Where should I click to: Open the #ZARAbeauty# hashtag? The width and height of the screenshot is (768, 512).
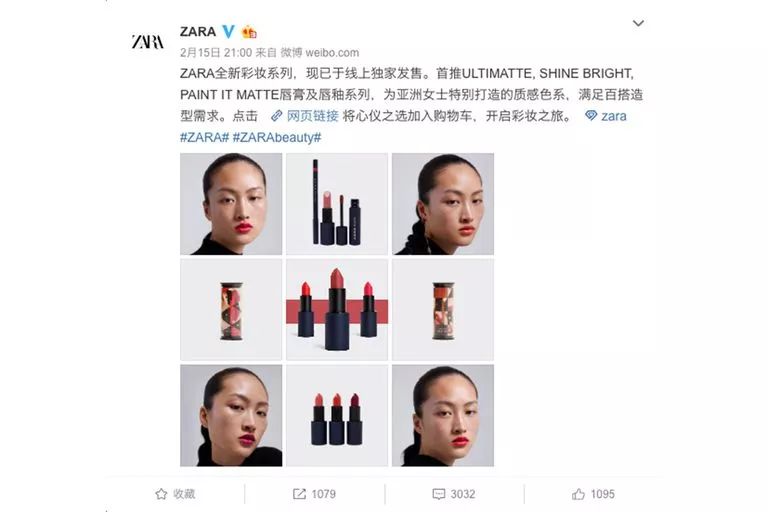click(277, 137)
